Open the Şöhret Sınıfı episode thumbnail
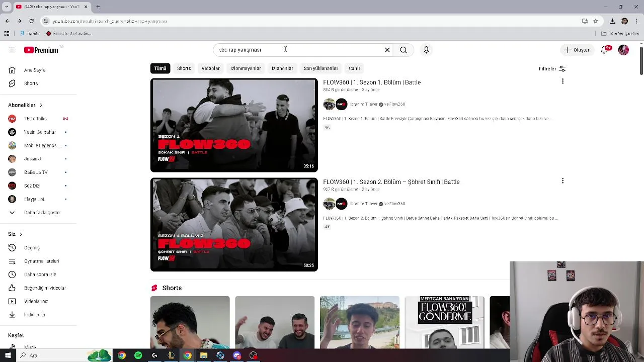Screen dimensions: 644x362 pos(234,225)
